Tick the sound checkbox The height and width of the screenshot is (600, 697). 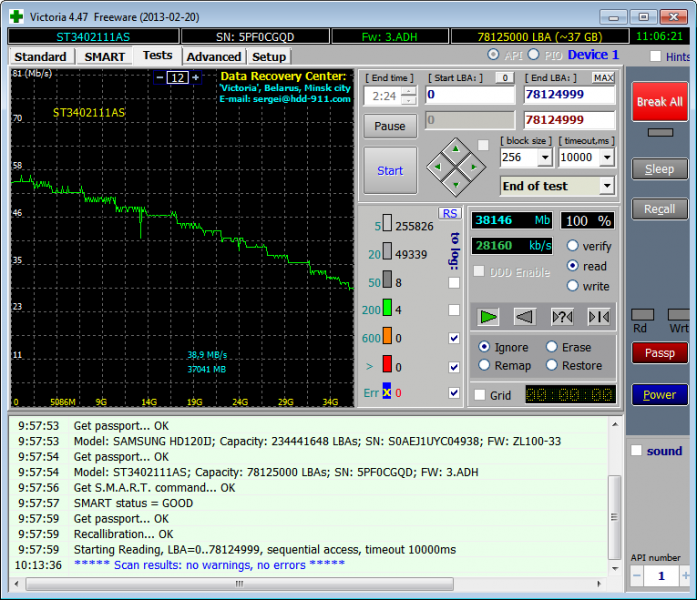636,451
